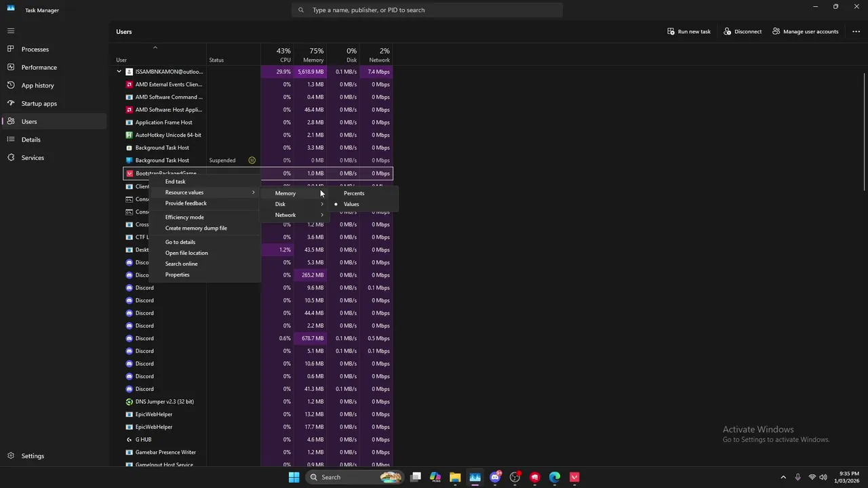
Task: Open the Startup apps page icon
Action: pyautogui.click(x=11, y=103)
